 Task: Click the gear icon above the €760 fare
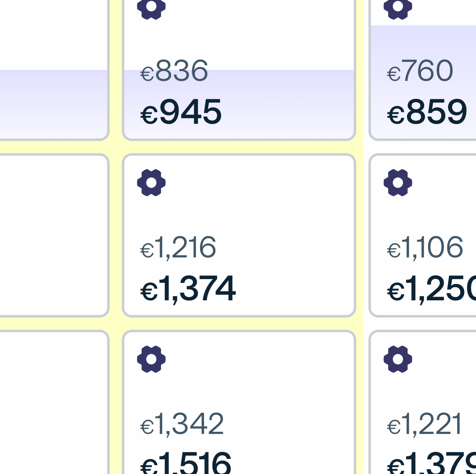click(397, 6)
